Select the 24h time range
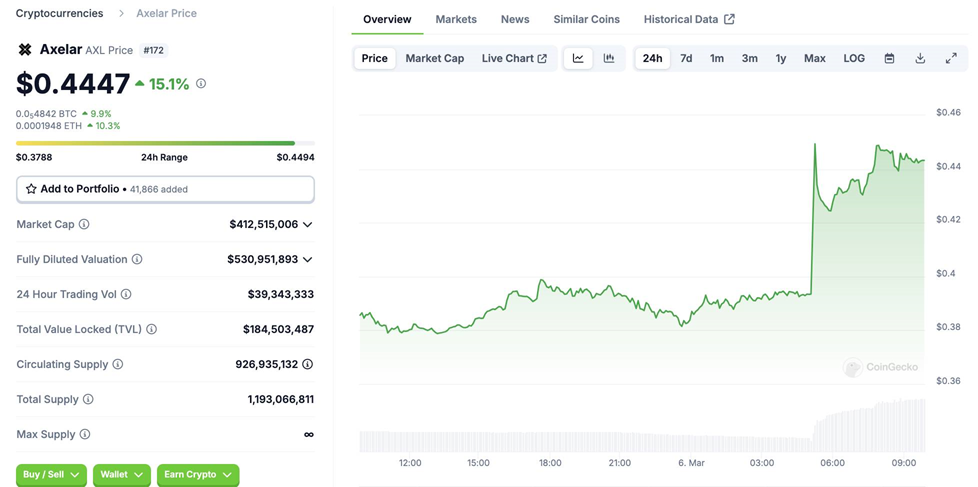The image size is (978, 487). click(652, 58)
